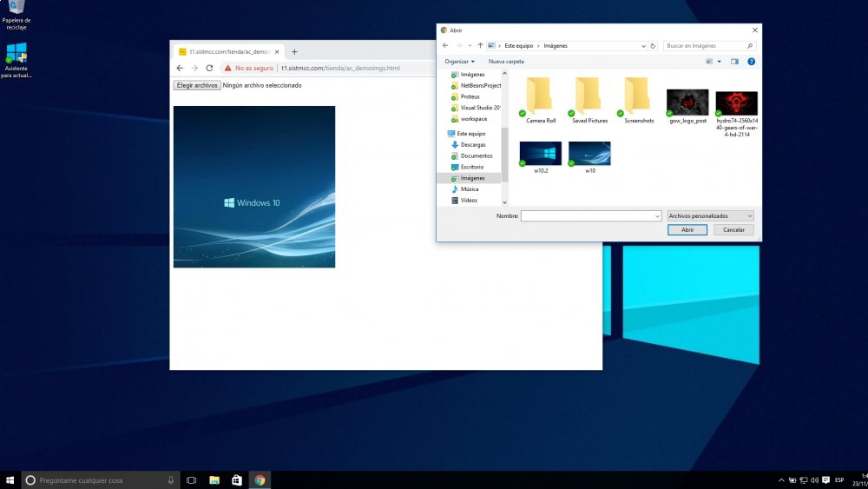Click Imágenes in the address breadcrumb

[x=556, y=46]
